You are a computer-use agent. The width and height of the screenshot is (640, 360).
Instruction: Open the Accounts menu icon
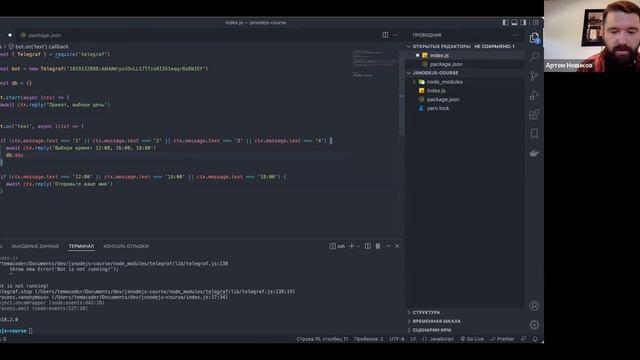click(534, 305)
